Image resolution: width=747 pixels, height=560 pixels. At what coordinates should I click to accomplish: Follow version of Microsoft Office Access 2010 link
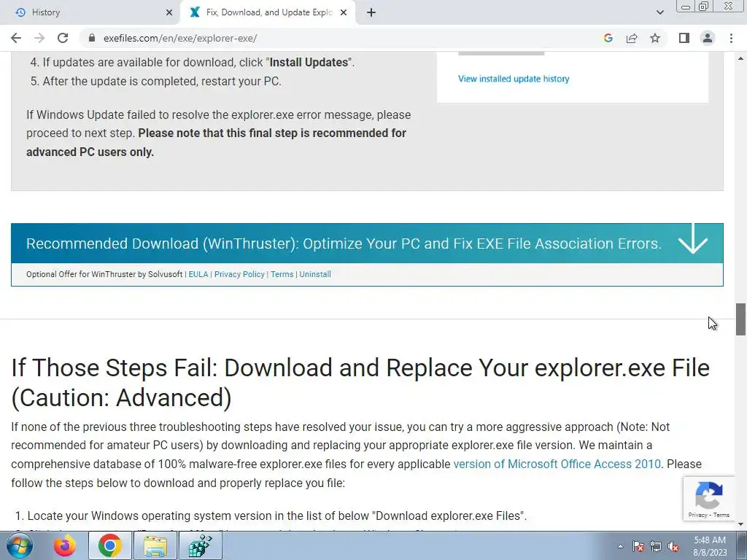click(x=557, y=464)
